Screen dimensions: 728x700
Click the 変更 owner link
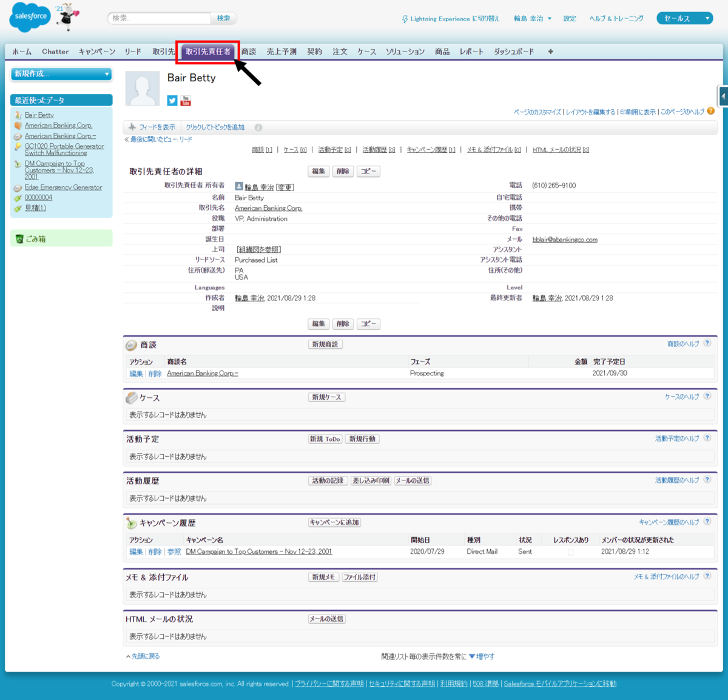pyautogui.click(x=285, y=187)
